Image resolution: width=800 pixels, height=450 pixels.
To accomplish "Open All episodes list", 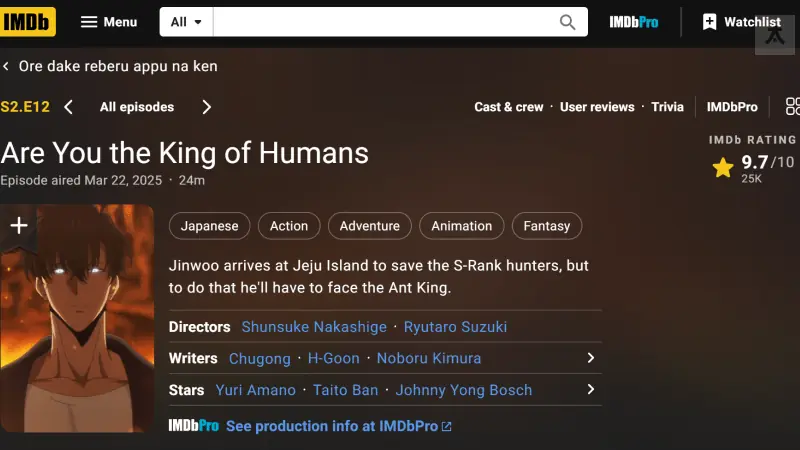I will [x=137, y=107].
